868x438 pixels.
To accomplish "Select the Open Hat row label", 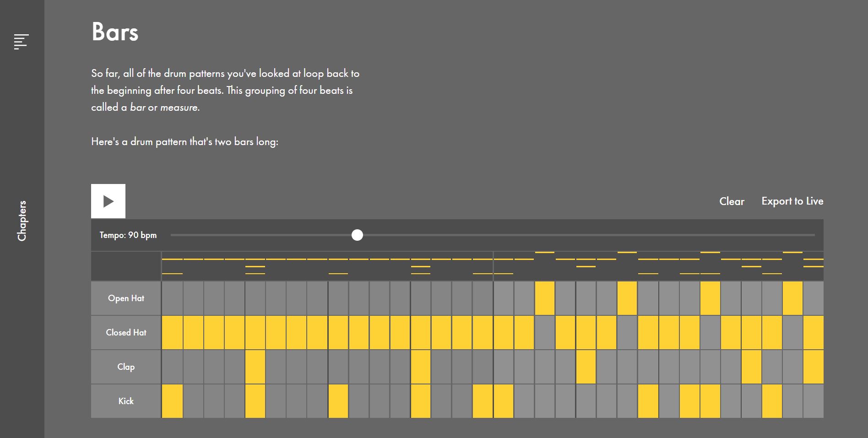I will coord(126,298).
